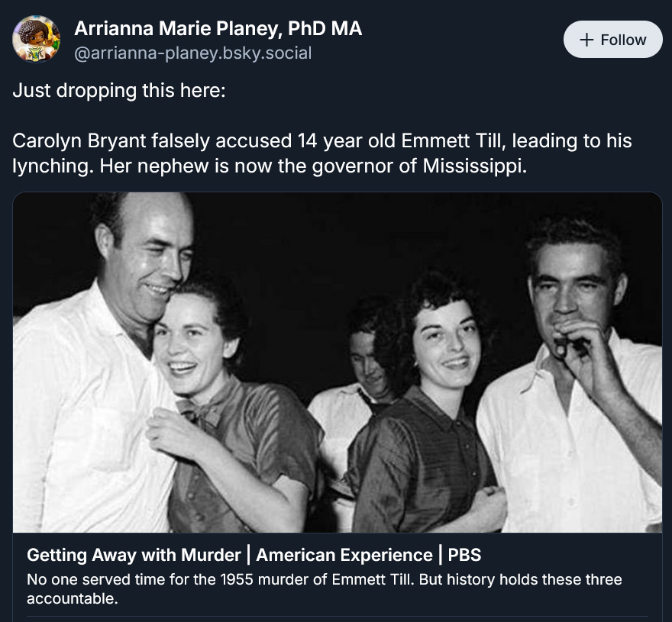This screenshot has height=622, width=672.
Task: Click the plus icon inside Follow button
Action: coord(586,40)
